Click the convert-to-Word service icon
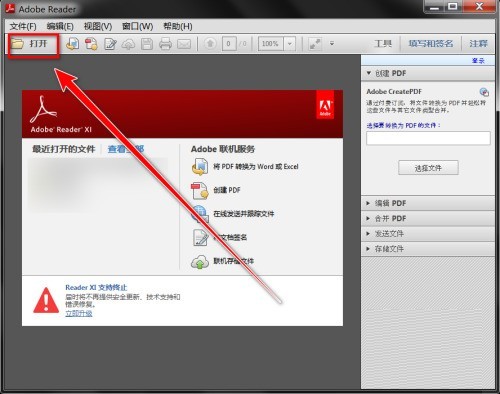Screen dimensions: 500x394 coord(200,167)
